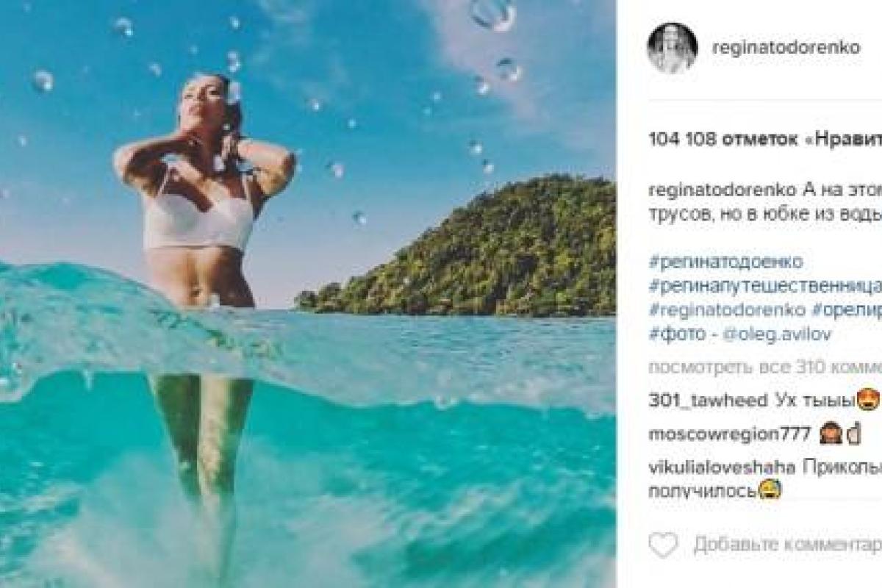Open the Cyrillic hashtag ending in путешественница
Screen dimensions: 882x588
(x=764, y=285)
